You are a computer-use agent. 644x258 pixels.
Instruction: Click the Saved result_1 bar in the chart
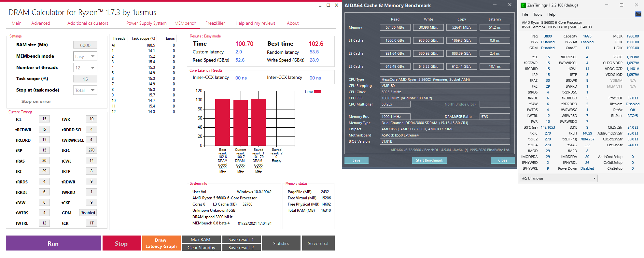259,122
